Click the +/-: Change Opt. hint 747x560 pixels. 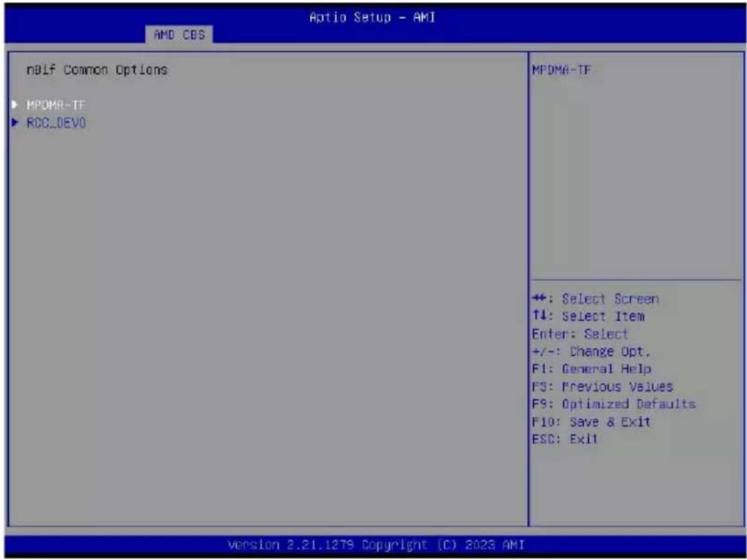tap(591, 351)
